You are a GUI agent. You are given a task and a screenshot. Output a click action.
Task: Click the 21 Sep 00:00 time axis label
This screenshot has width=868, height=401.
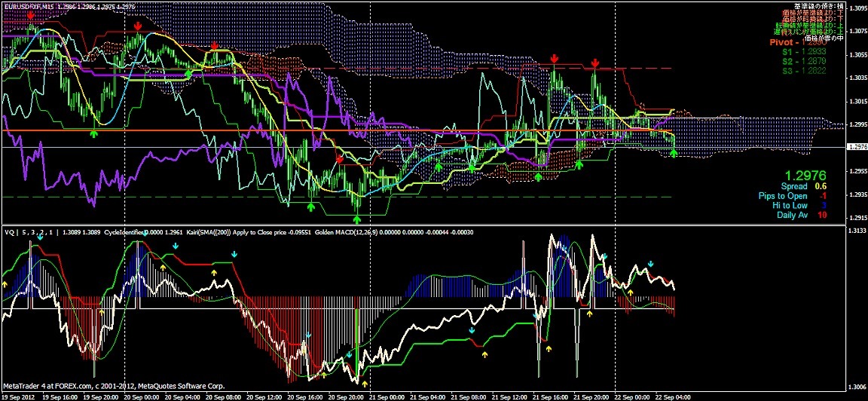point(384,396)
